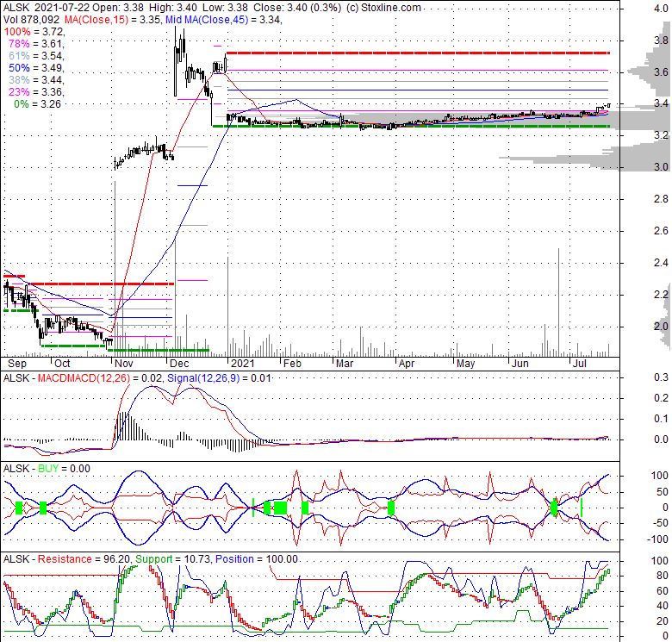Click the 'Nov' month label on time axis
Screen dimensions: 672x642
click(x=124, y=364)
